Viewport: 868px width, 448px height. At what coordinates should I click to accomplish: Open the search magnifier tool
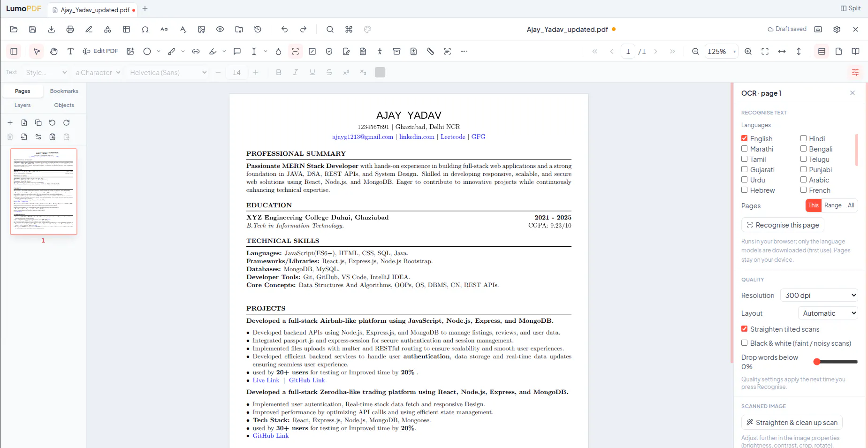click(x=330, y=29)
